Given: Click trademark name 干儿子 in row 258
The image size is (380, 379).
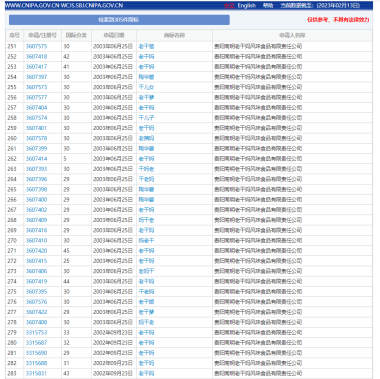Looking at the screenshot, I should 146,118.
